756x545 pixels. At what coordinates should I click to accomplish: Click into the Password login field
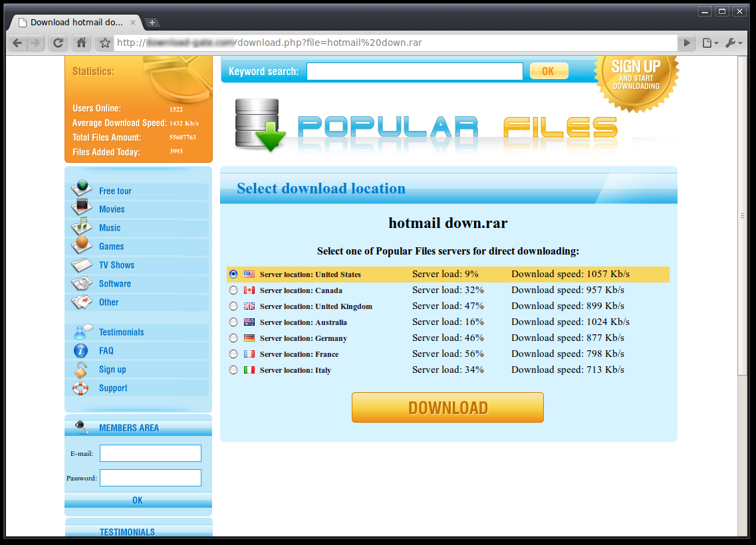(x=150, y=478)
